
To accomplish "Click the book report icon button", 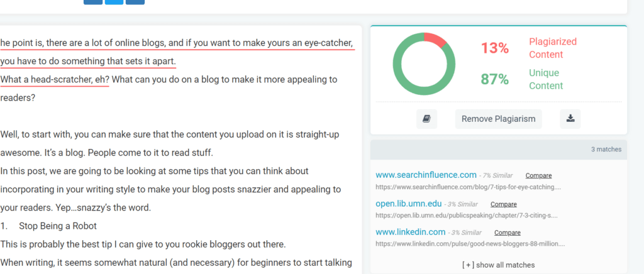I will (x=426, y=119).
